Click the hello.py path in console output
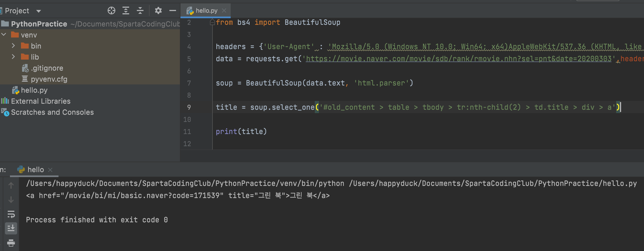The height and width of the screenshot is (251, 644). [493, 183]
